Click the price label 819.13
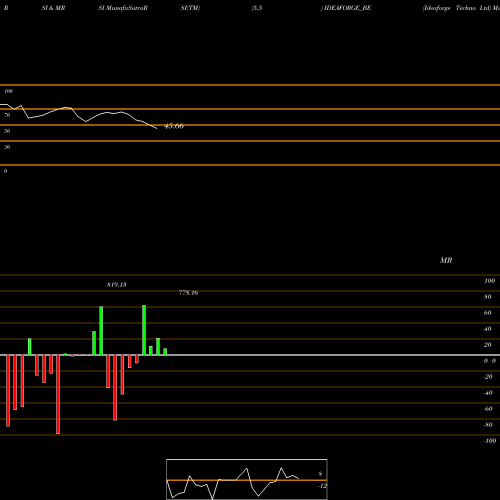Viewport: 500px width, 500px height. coord(117,285)
